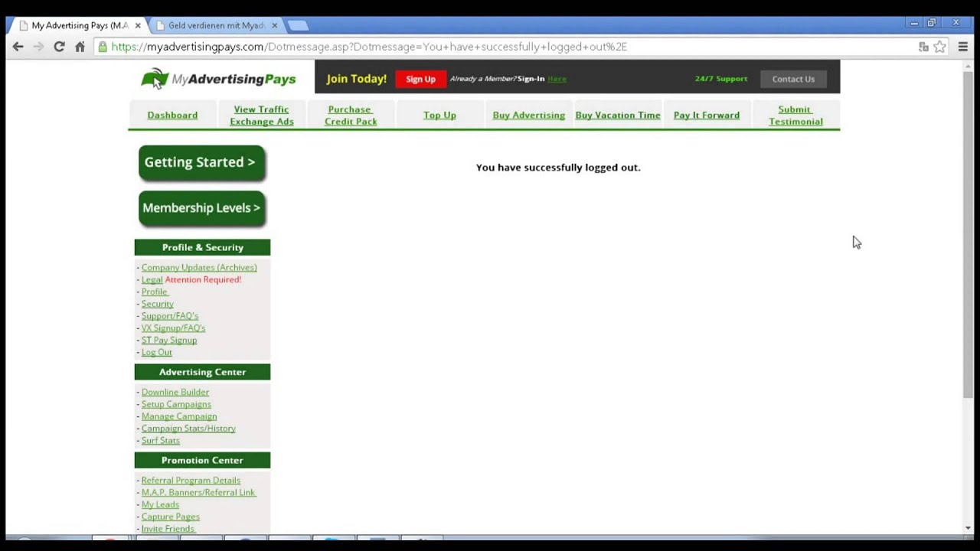
Task: Click the Invite Friends link
Action: tap(168, 529)
